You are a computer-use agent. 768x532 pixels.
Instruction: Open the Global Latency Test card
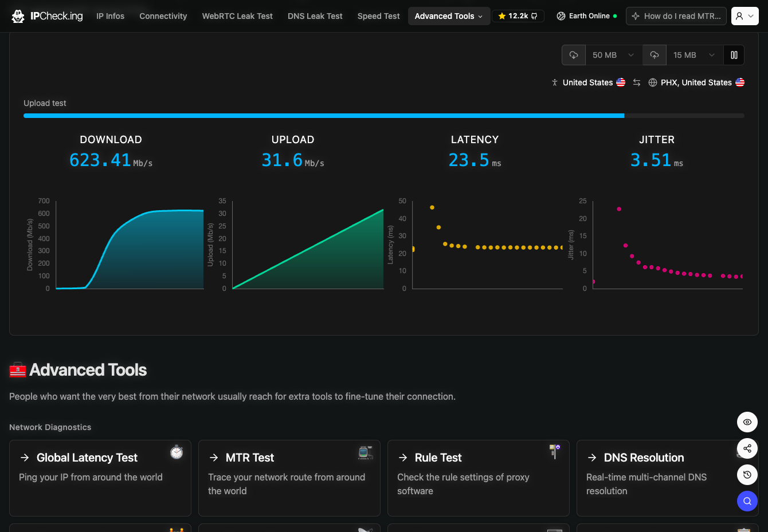click(x=100, y=478)
